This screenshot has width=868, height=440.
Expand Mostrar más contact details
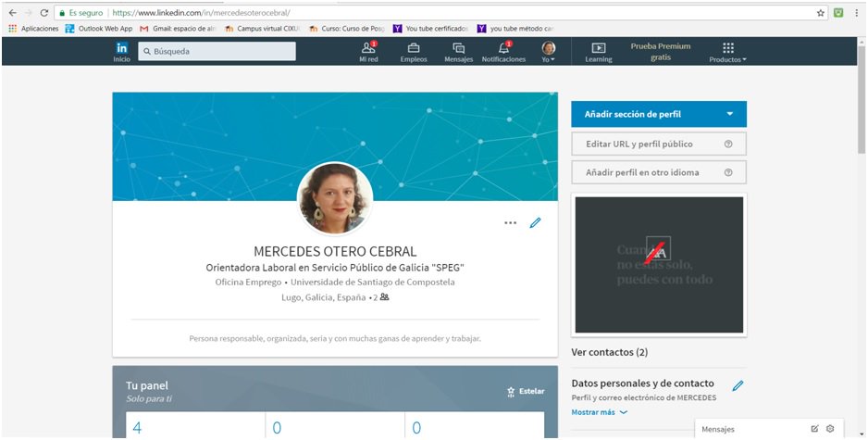pyautogui.click(x=599, y=412)
